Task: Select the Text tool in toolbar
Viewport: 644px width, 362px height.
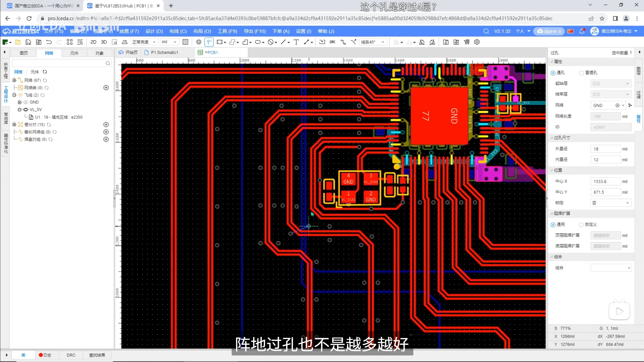Action: [296, 42]
